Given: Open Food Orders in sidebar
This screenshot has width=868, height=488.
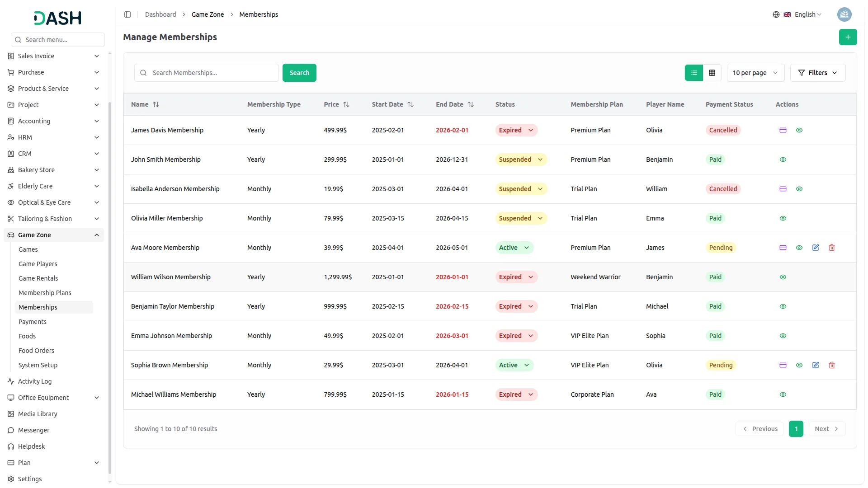Looking at the screenshot, I should 36,351.
